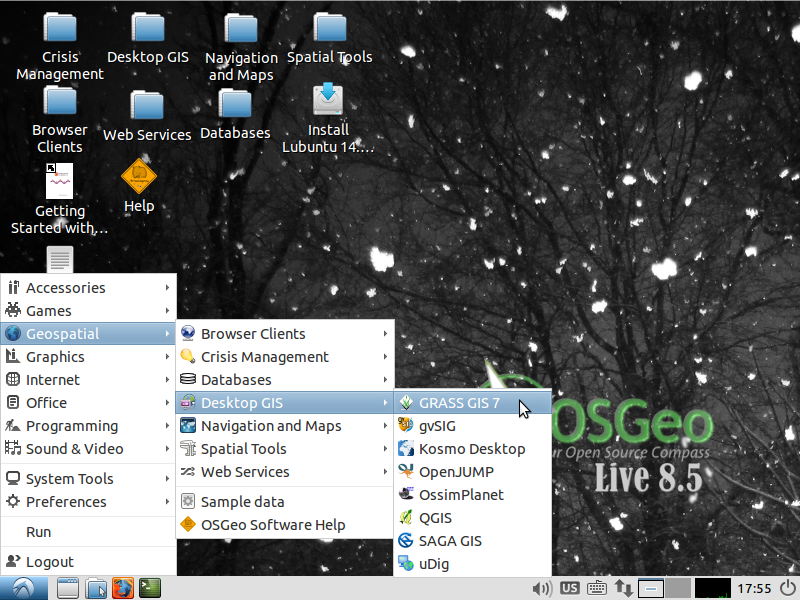800x600 pixels.
Task: Expand the Programming submenu
Action: click(88, 426)
